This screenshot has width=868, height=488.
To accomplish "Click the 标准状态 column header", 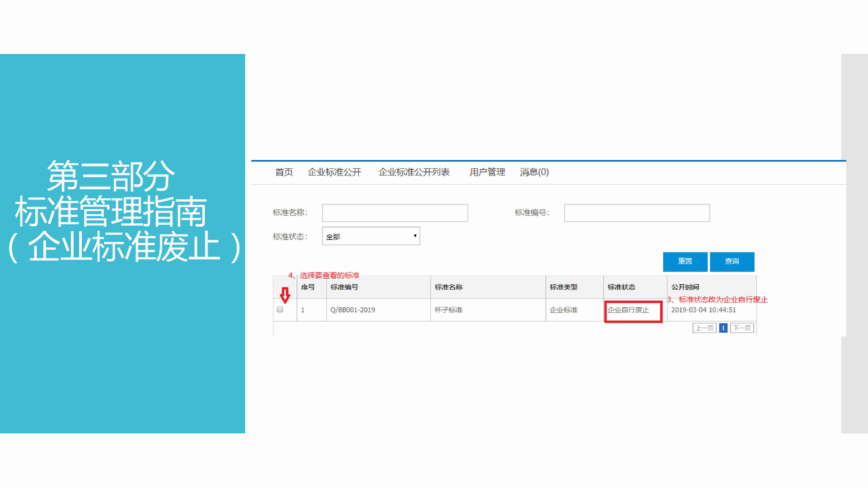I will tap(635, 287).
